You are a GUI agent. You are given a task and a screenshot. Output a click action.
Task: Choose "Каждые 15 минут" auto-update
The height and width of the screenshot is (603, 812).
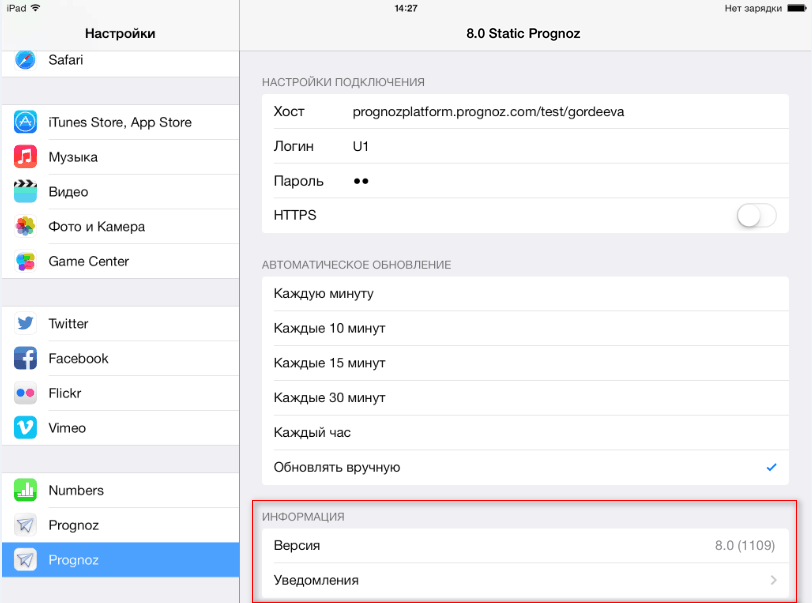tap(329, 363)
